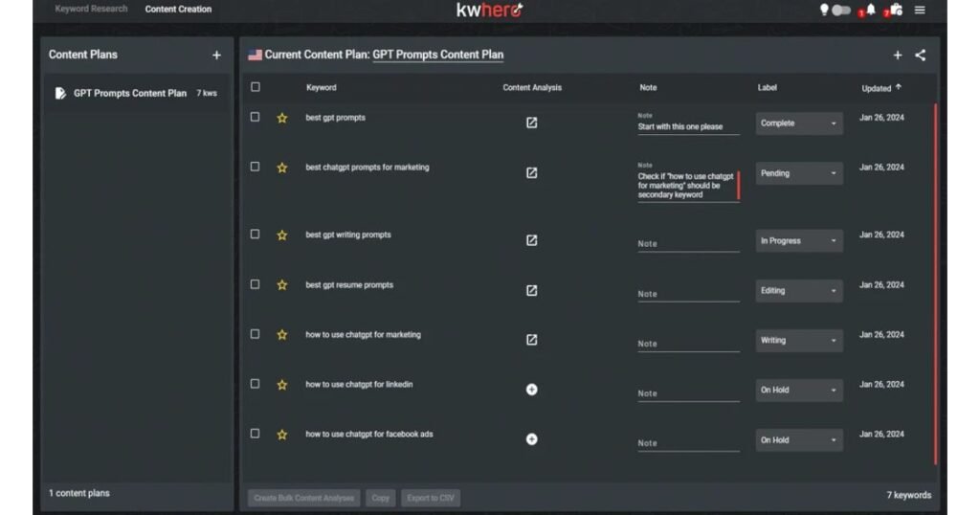
Task: Check the box for how to use chatgpt for marketing
Action: pyautogui.click(x=255, y=334)
